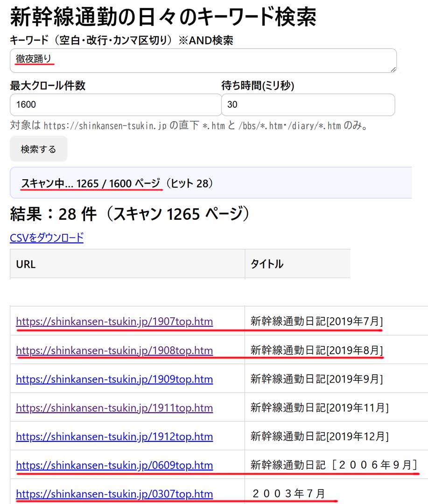
Task: Go to the 1912top.htm link
Action: point(114,437)
